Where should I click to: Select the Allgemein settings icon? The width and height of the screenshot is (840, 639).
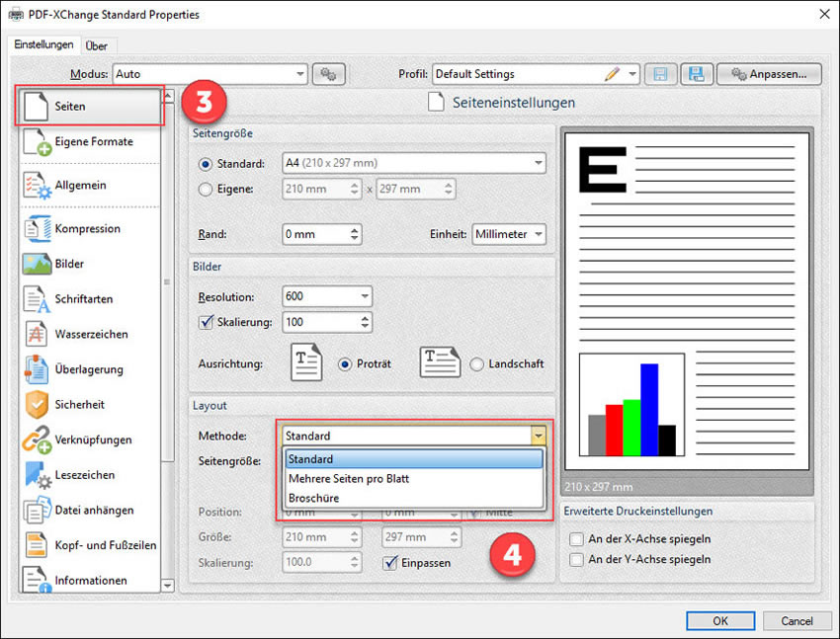[x=37, y=185]
